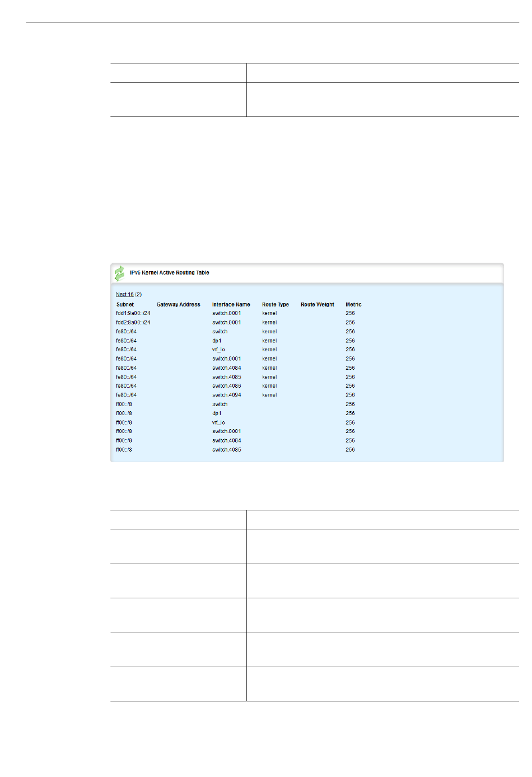Click metric 256 in the switch.4086 row
This screenshot has width=532, height=777.
coord(350,386)
